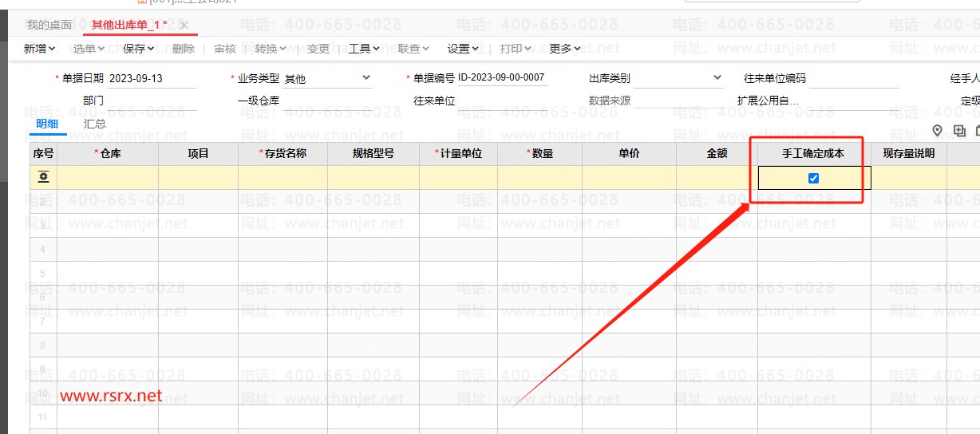Screen dimensions: 980x434
Task: Click the 存货名称 column header
Action: pos(283,153)
